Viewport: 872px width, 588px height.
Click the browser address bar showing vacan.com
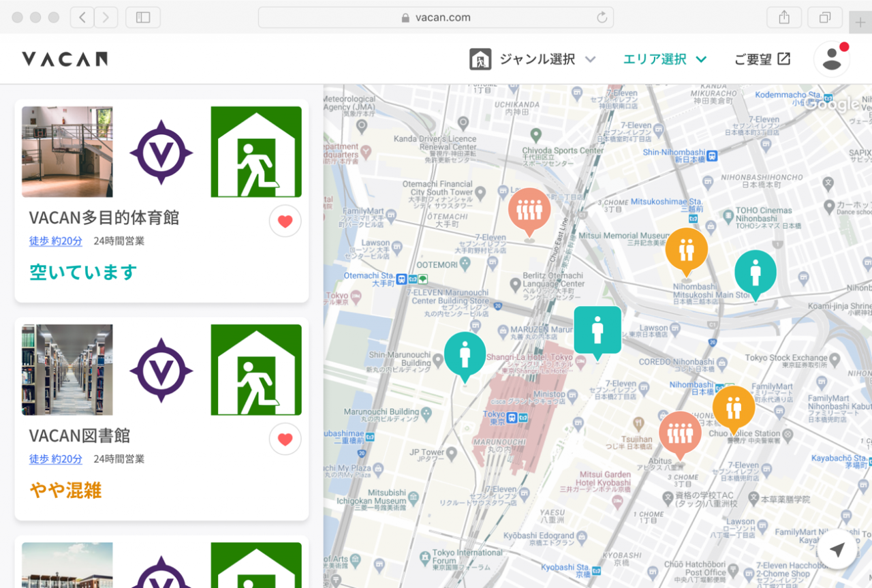435,18
